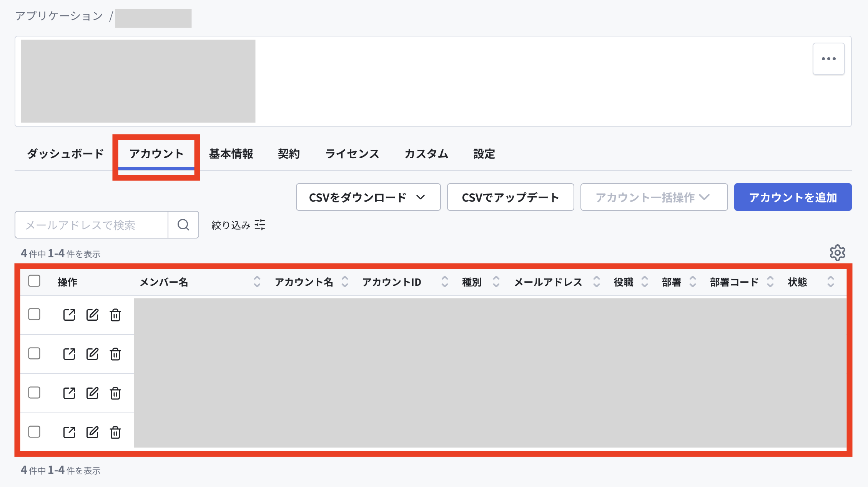Sort by 種別 column arrows

pos(496,282)
